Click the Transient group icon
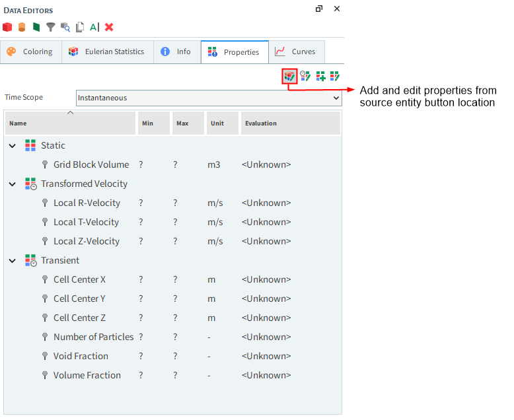514x420 pixels. (31, 260)
